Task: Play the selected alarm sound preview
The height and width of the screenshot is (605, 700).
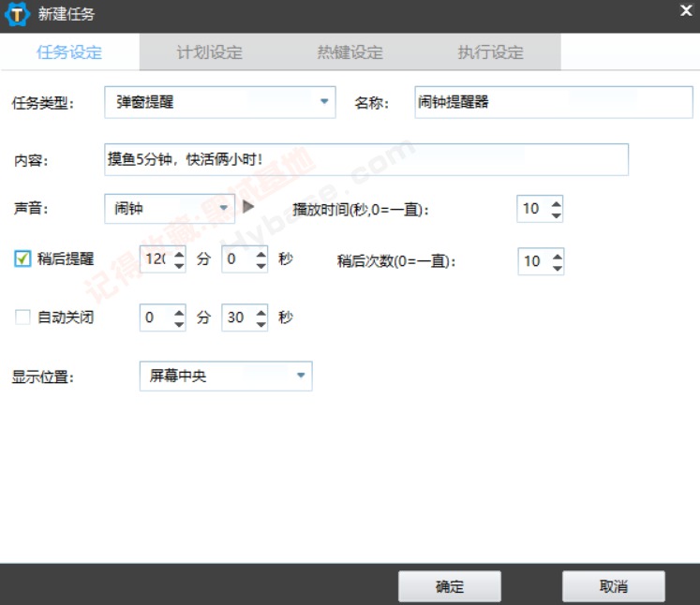Action: click(248, 207)
